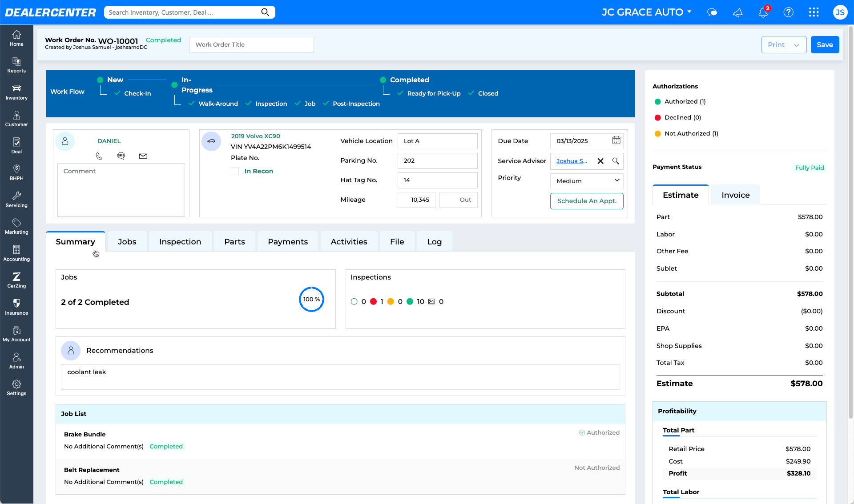Send SMS to customer Daniel

[x=121, y=156]
